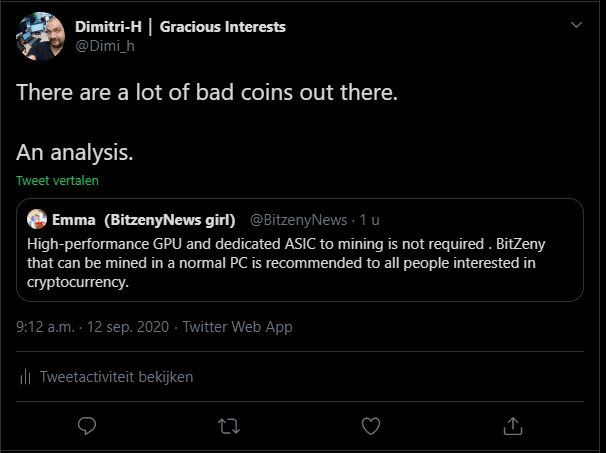Viewport: 606px width, 453px height.
Task: Open the @BitzenyNews handle in the quoted tweet
Action: click(298, 219)
